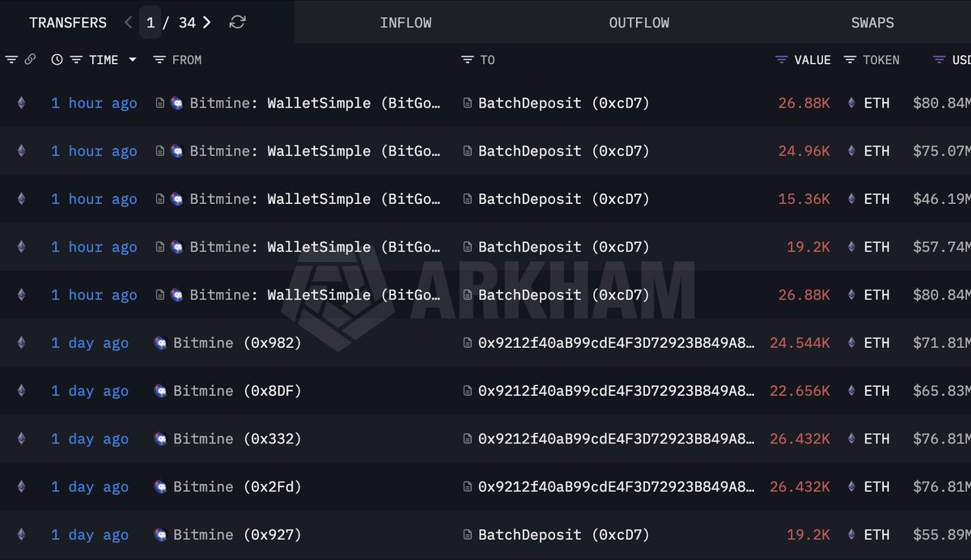Go to the previous transfers page

pos(129,23)
